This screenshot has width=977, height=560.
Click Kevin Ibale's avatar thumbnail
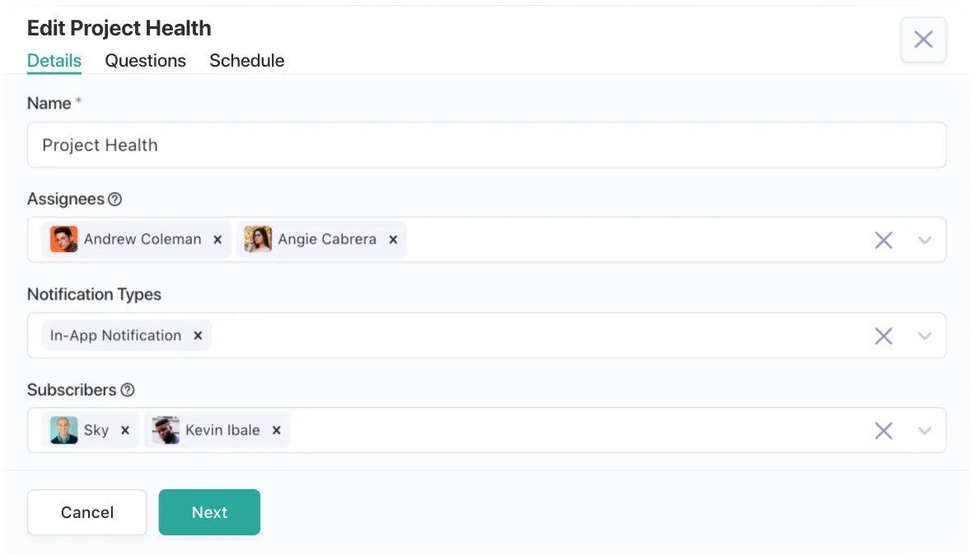tap(163, 430)
